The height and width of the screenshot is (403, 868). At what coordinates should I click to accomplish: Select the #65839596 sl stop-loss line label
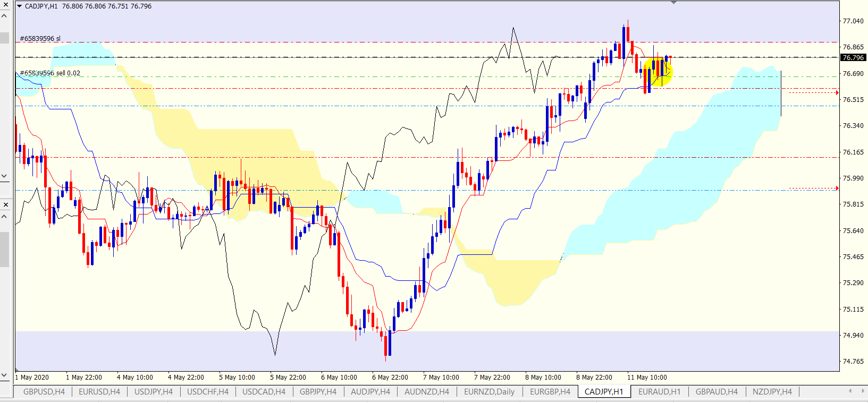tap(40, 39)
